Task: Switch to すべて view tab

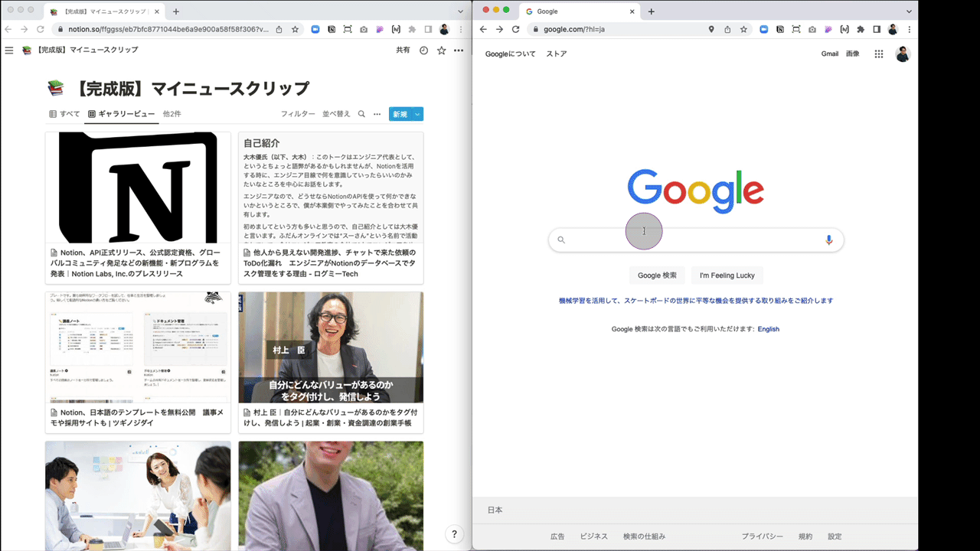Action: click(65, 114)
